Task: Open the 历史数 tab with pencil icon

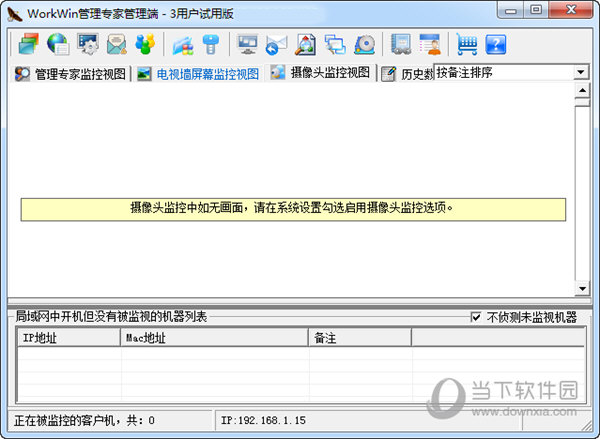Action: pos(407,73)
